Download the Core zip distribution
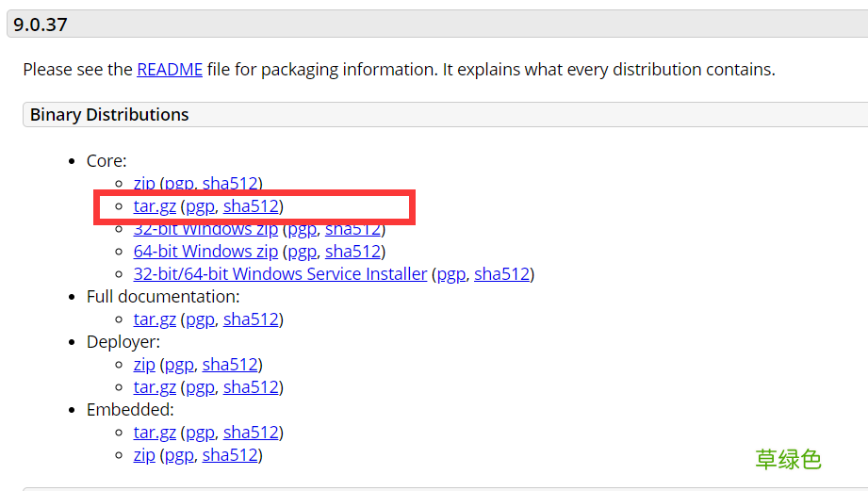 coord(144,184)
